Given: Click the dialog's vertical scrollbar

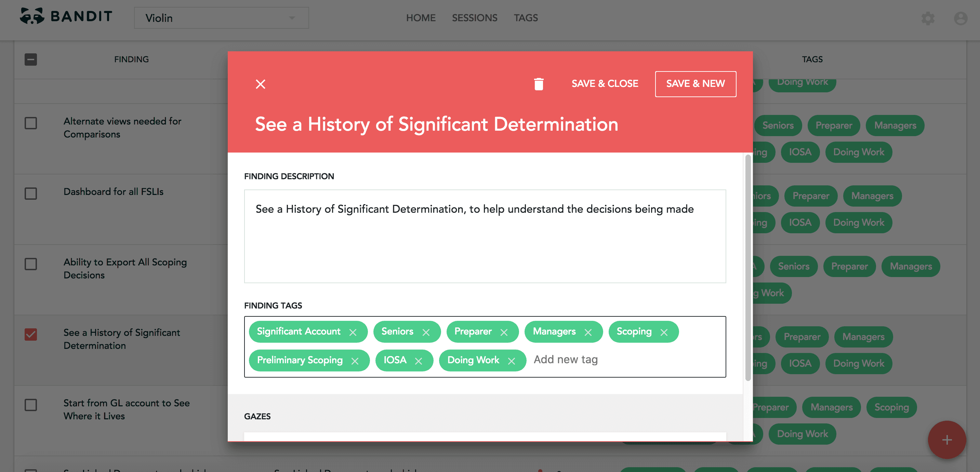Looking at the screenshot, I should click(x=747, y=267).
